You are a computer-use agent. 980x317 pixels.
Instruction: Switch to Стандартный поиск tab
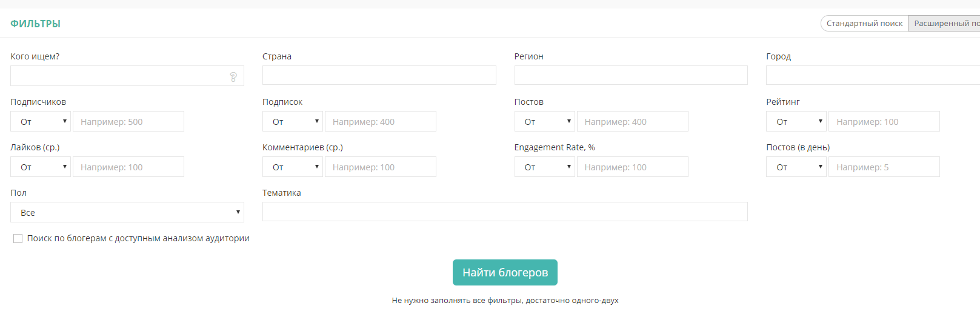[x=864, y=24]
